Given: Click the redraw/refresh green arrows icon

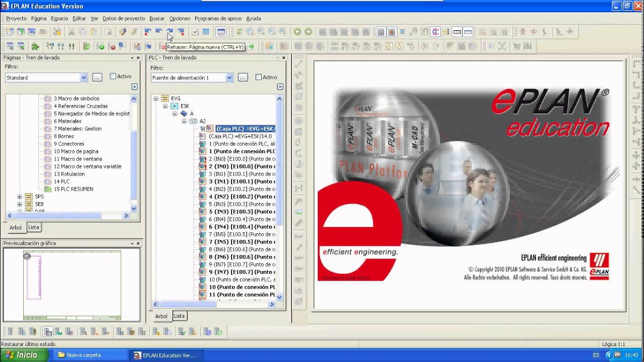Looking at the screenshot, I should click(239, 32).
